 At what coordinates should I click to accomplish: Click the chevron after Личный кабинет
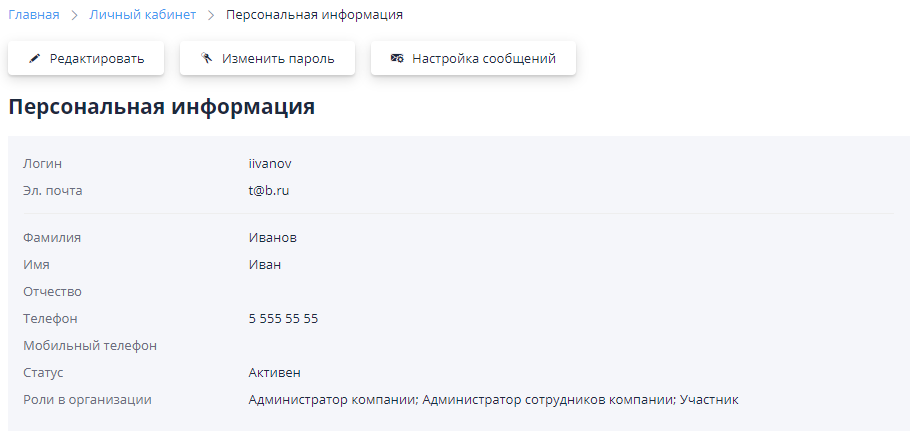[x=211, y=15]
